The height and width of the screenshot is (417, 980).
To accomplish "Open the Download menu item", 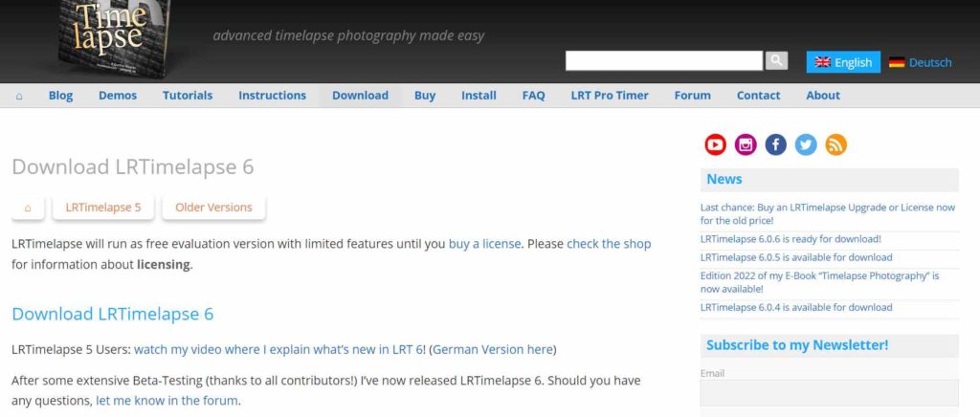I will [x=360, y=96].
